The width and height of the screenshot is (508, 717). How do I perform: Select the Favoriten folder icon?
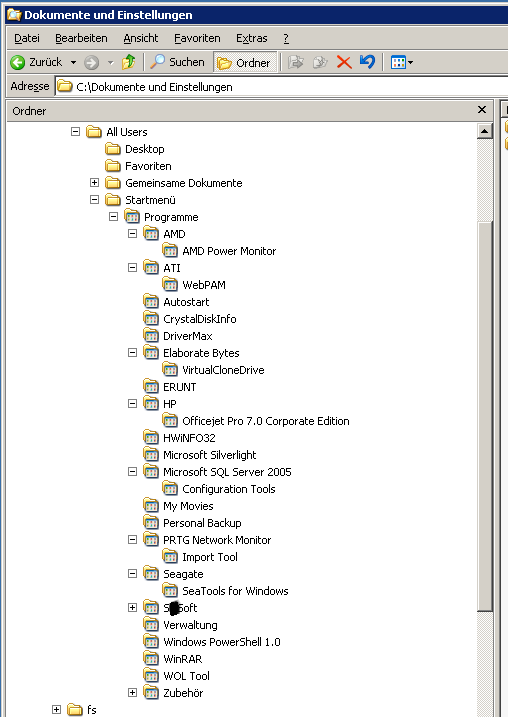coord(112,166)
